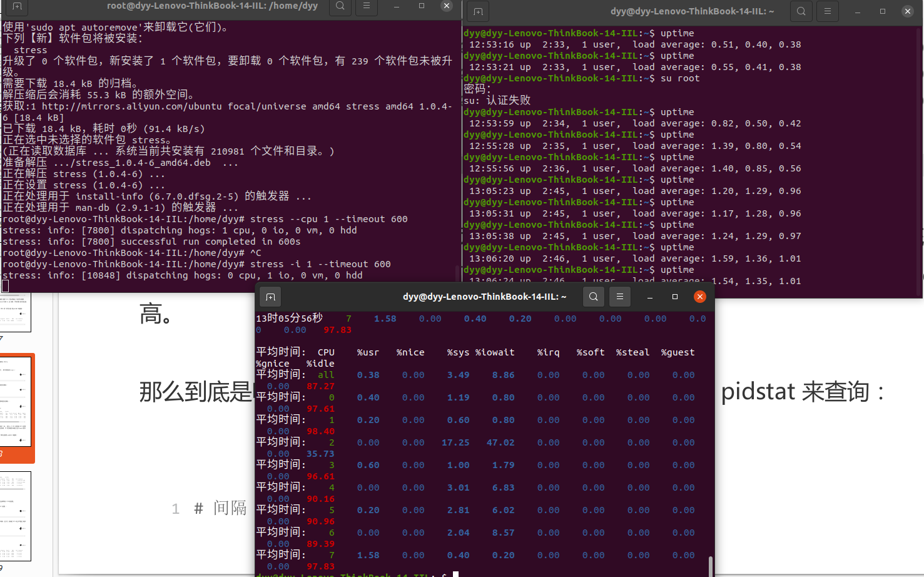Click the %steal column header
Viewport: 924px width, 577px height.
point(633,352)
